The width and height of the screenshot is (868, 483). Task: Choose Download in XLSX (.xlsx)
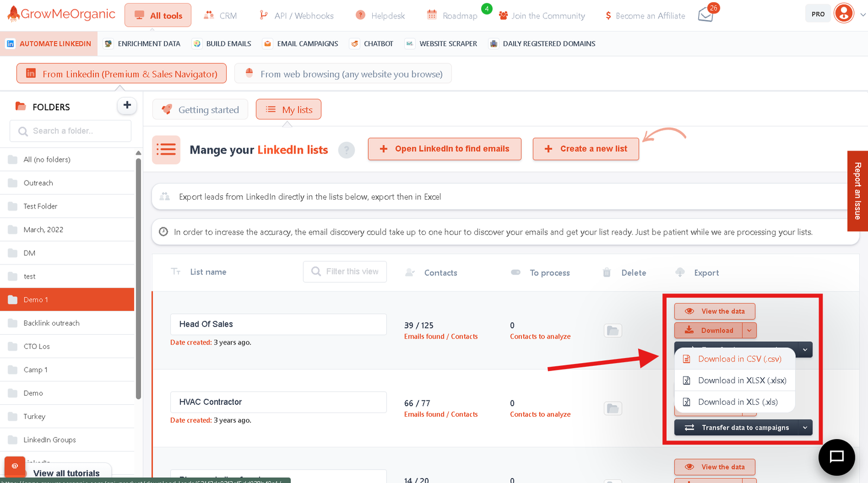(x=735, y=380)
